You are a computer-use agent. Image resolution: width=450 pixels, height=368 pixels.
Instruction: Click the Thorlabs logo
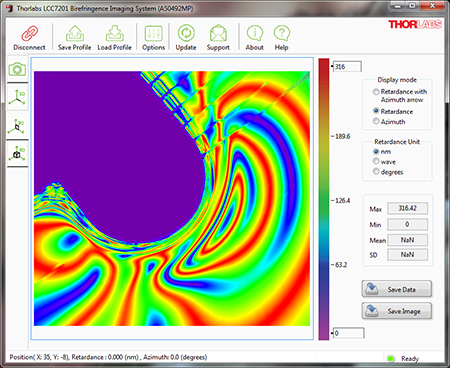pos(415,24)
